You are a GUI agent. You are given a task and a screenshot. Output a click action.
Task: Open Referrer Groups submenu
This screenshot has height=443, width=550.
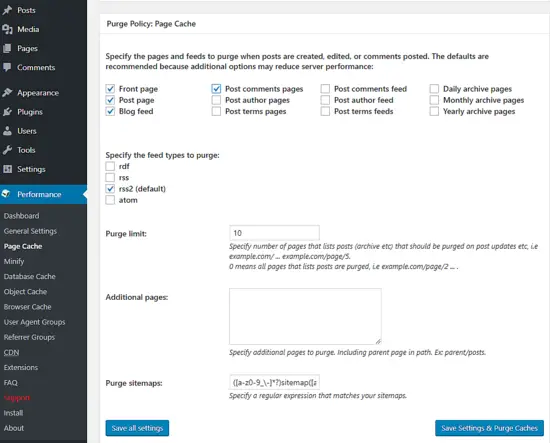tap(29, 337)
